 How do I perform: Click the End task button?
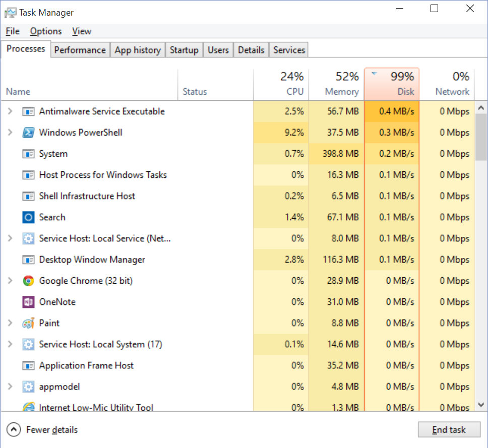(449, 430)
